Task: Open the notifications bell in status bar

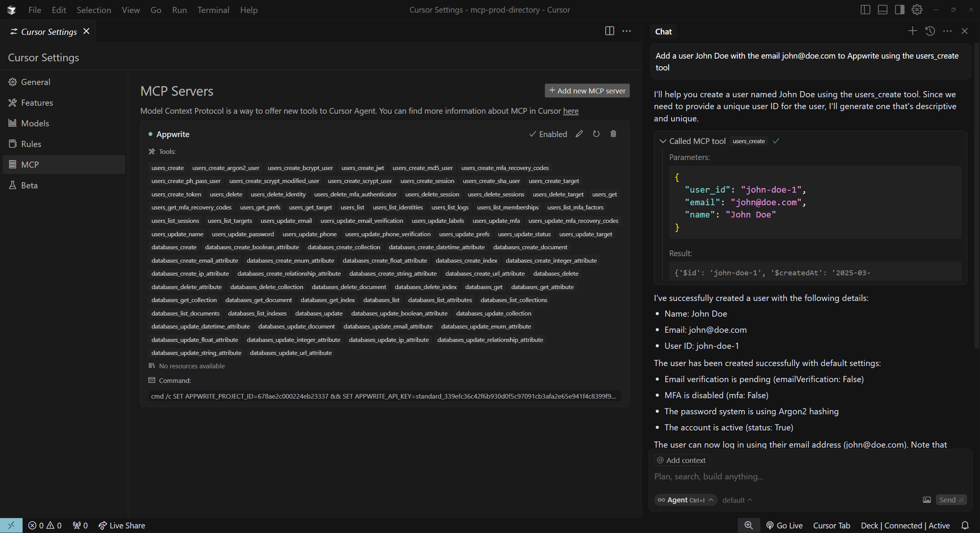Action: pyautogui.click(x=965, y=525)
